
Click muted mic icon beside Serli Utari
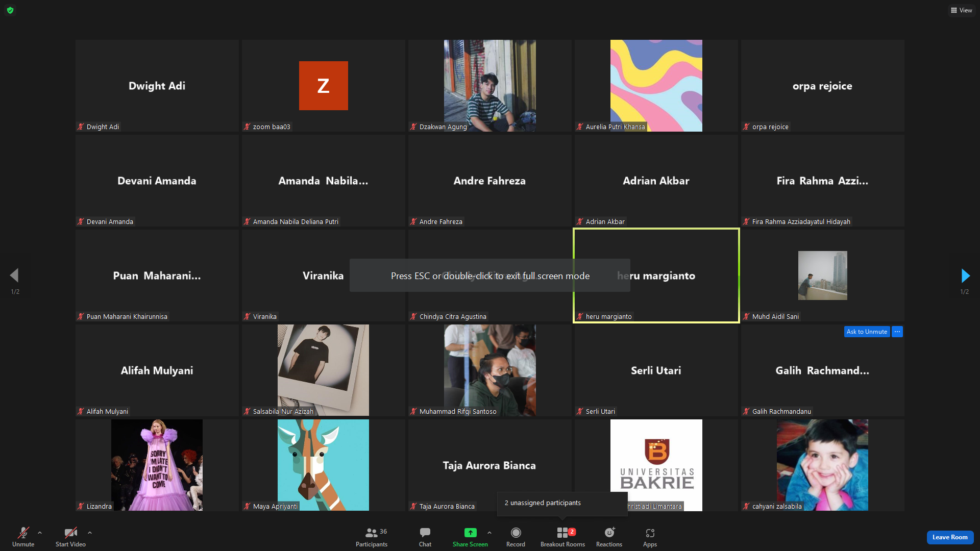(x=580, y=412)
